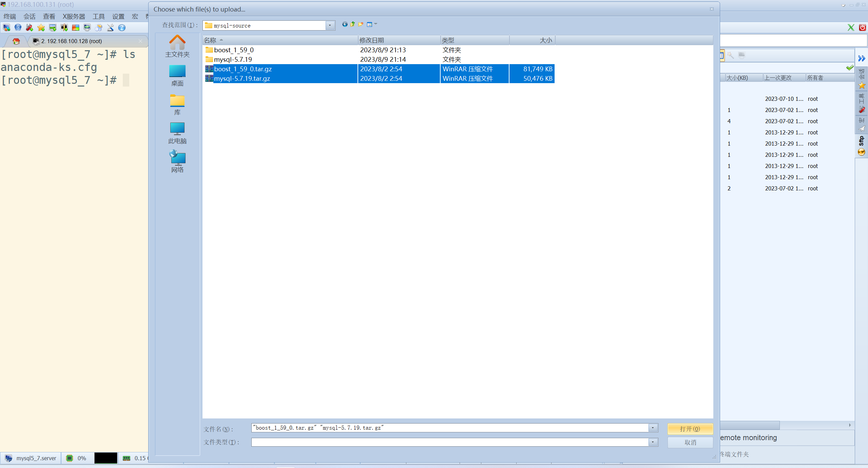Click the Home tab house icon
Screen dimensions: 868x468
click(16, 41)
